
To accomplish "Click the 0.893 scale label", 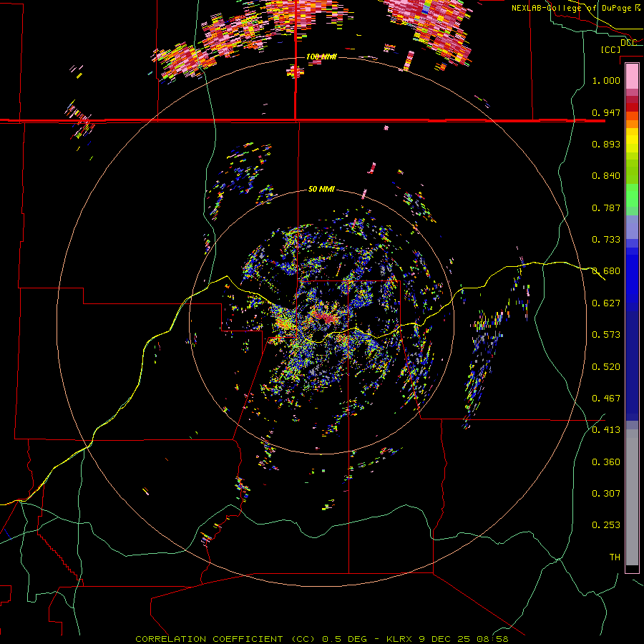I will point(606,144).
